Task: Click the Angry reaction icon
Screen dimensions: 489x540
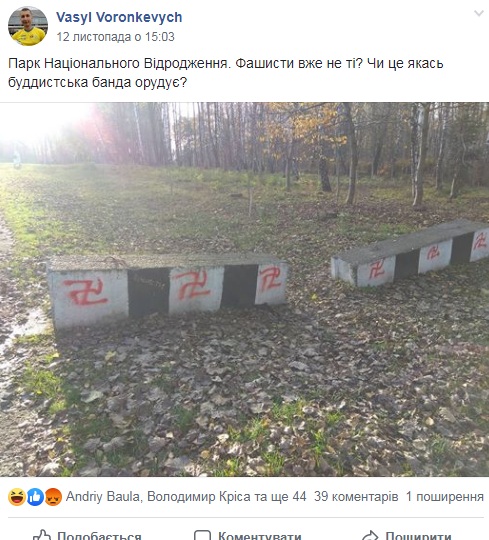Action: click(53, 497)
